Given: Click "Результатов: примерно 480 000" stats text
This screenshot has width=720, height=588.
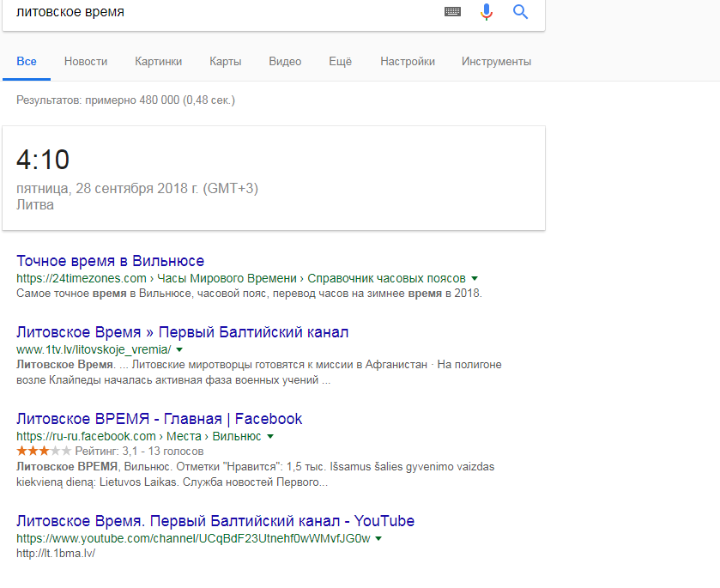Looking at the screenshot, I should point(98,100).
